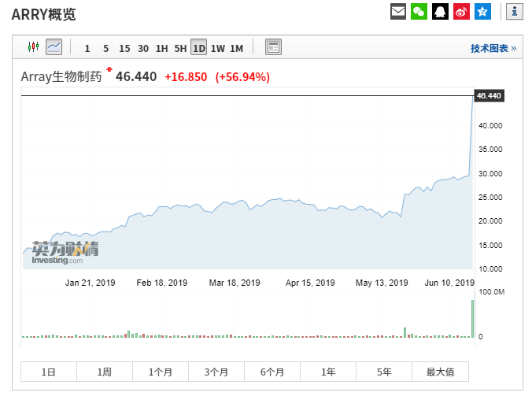Screen dimensions: 532x396
Task: Select the 1D interval
Action: tap(199, 47)
